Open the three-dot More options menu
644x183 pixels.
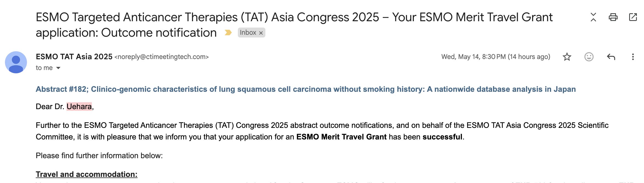[x=633, y=57]
